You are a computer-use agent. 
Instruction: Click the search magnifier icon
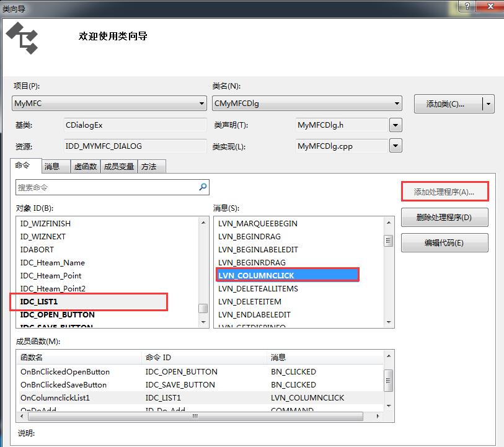[201, 187]
